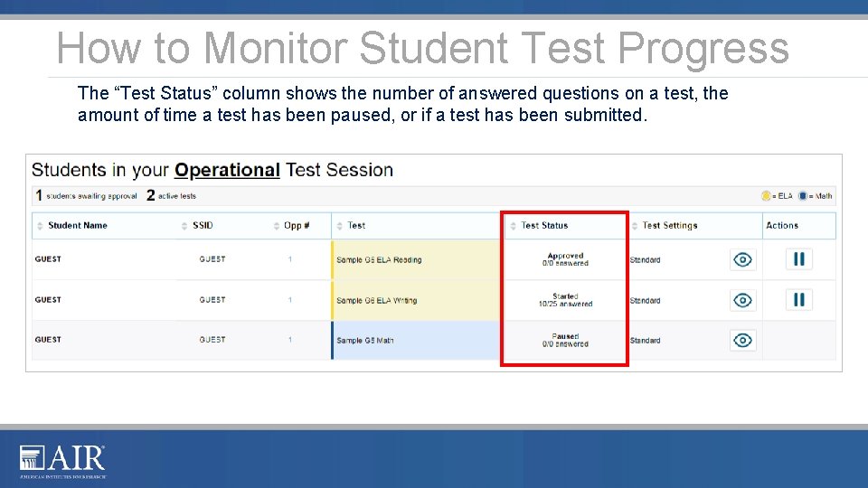Sort by Test column header
The height and width of the screenshot is (488, 868).
pos(356,226)
